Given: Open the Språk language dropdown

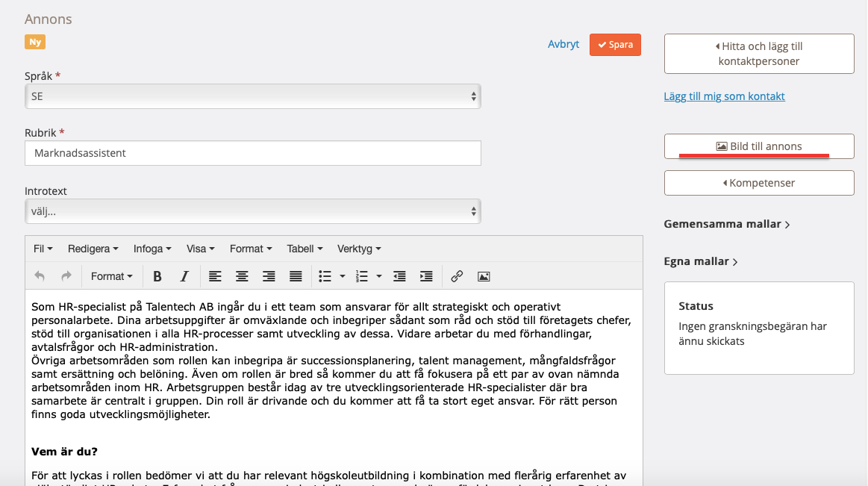Looking at the screenshot, I should [252, 96].
